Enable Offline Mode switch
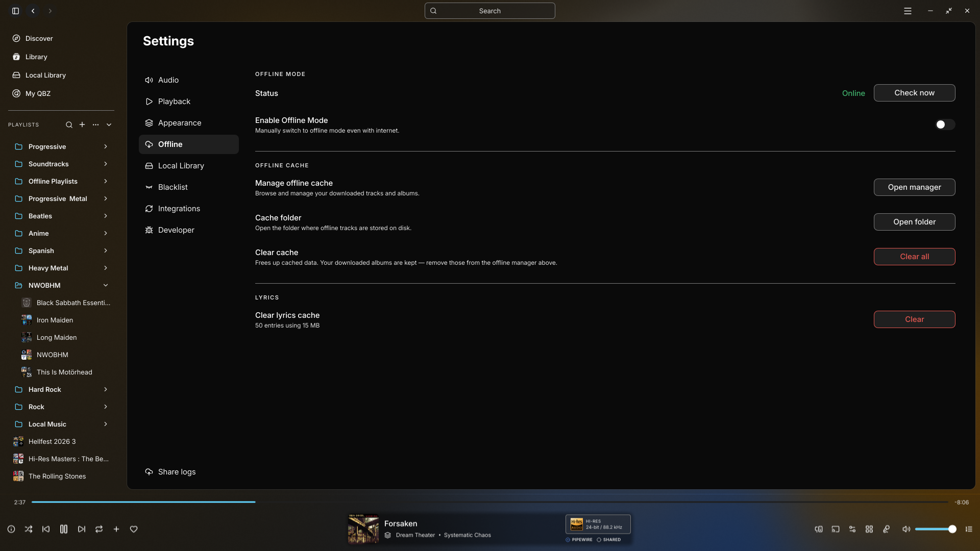Screen dimensions: 980x551 point(945,124)
